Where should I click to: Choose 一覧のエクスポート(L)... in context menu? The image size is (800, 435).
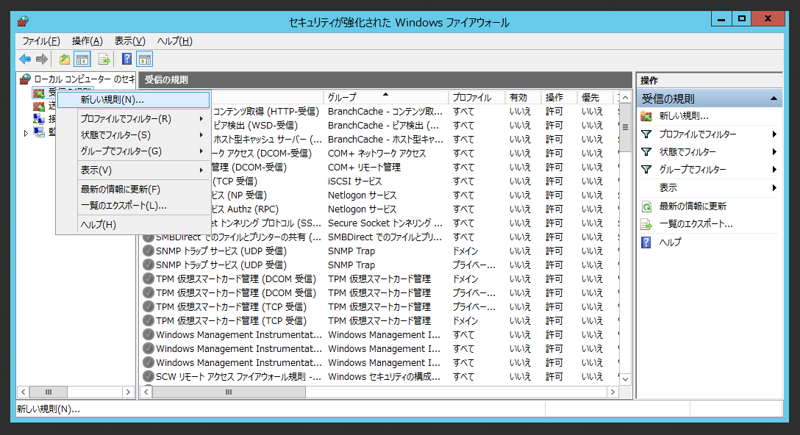[x=133, y=206]
